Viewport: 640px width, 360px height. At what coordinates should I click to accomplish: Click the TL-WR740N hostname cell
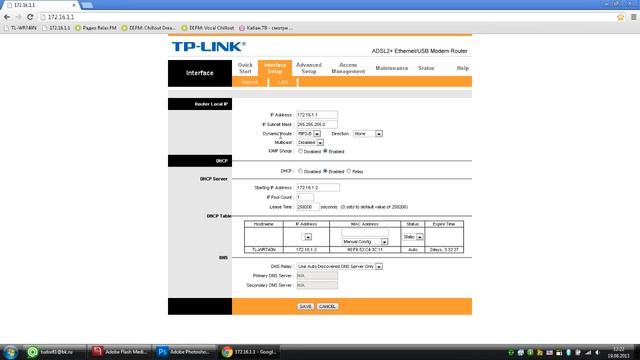click(263, 249)
